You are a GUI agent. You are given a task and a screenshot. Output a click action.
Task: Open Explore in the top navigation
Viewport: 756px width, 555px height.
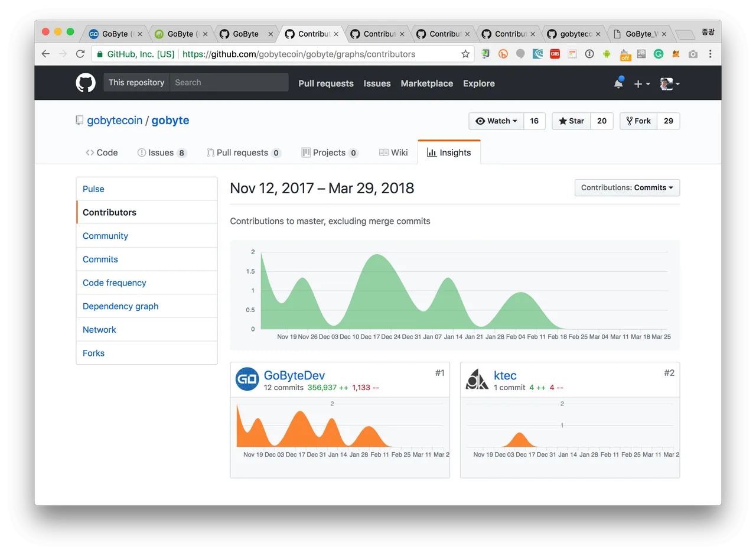point(479,83)
